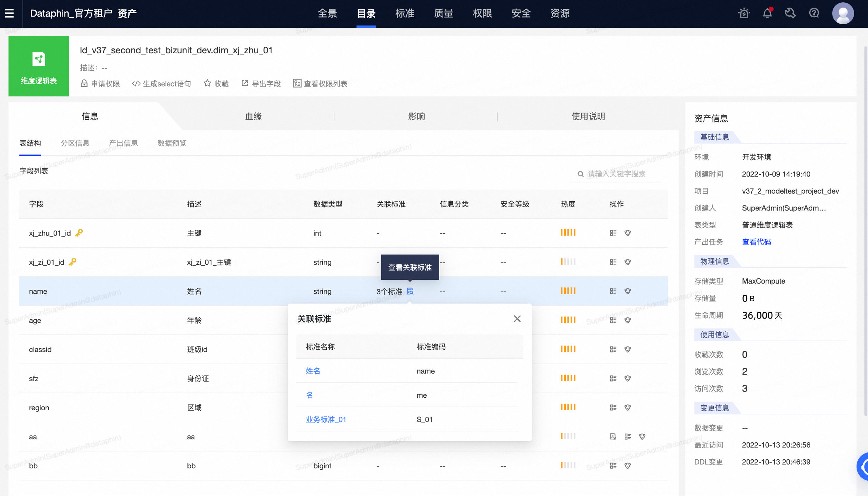Viewport: 868px width, 496px height.
Task: Open the wrench settings icon
Action: click(790, 13)
